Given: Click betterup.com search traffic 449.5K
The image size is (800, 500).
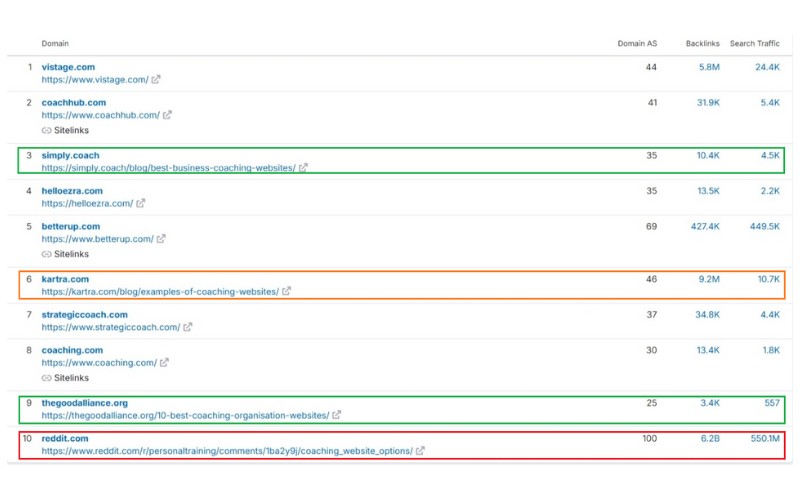Looking at the screenshot, I should [x=765, y=227].
